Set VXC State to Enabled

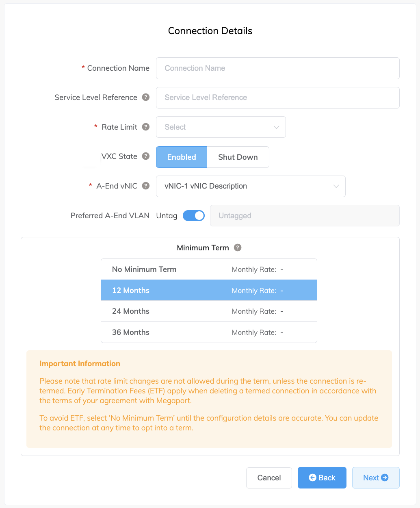coord(182,157)
